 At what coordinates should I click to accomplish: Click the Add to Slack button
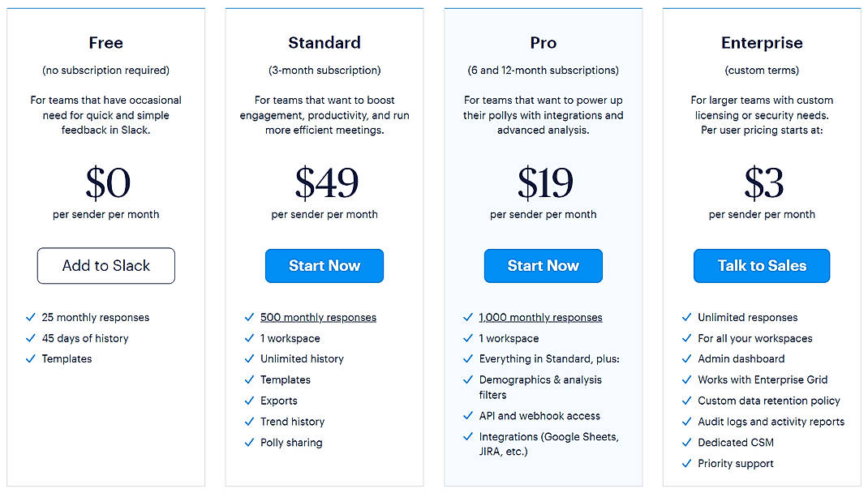coord(105,265)
